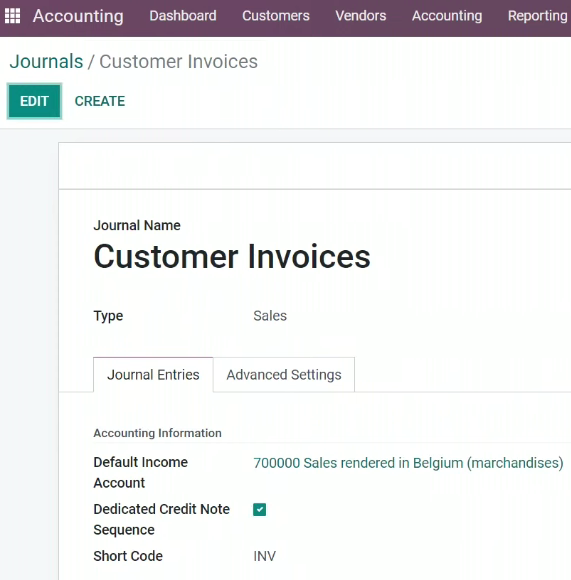Click the Default Income Account label

(x=141, y=472)
